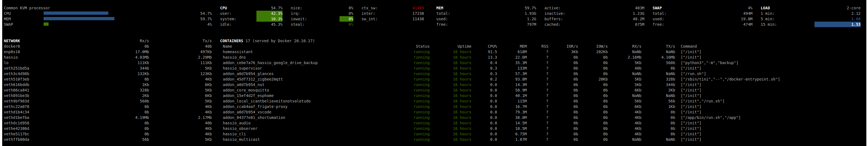Screen dimensions: 868x146
Task: Click homeassistant's MEM value 618M
Action: pos(522,52)
